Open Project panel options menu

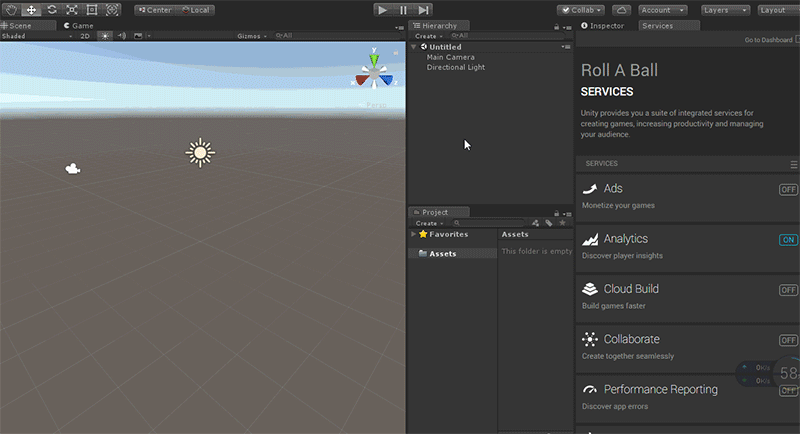tap(567, 214)
